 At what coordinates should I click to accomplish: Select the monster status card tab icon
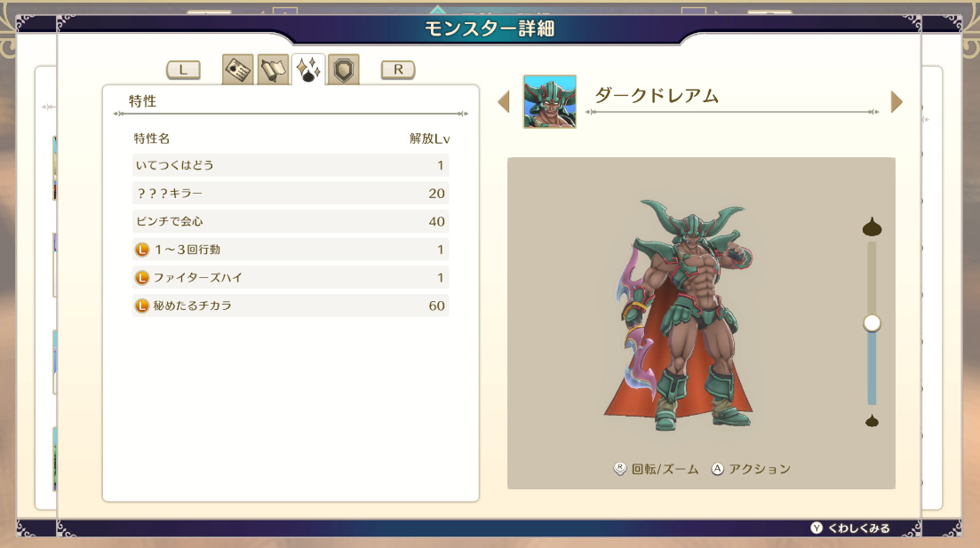[x=237, y=69]
